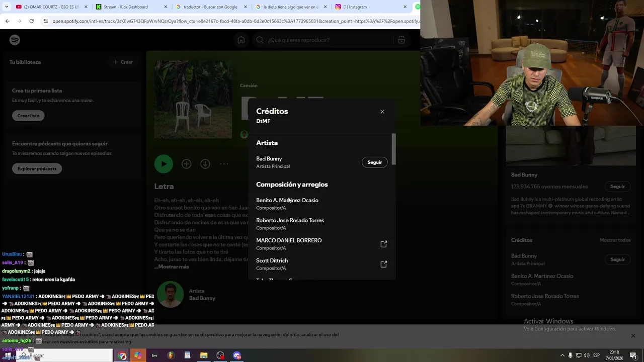Click the Explorar pódcasts button
Image resolution: width=644 pixels, height=362 pixels.
tap(37, 169)
